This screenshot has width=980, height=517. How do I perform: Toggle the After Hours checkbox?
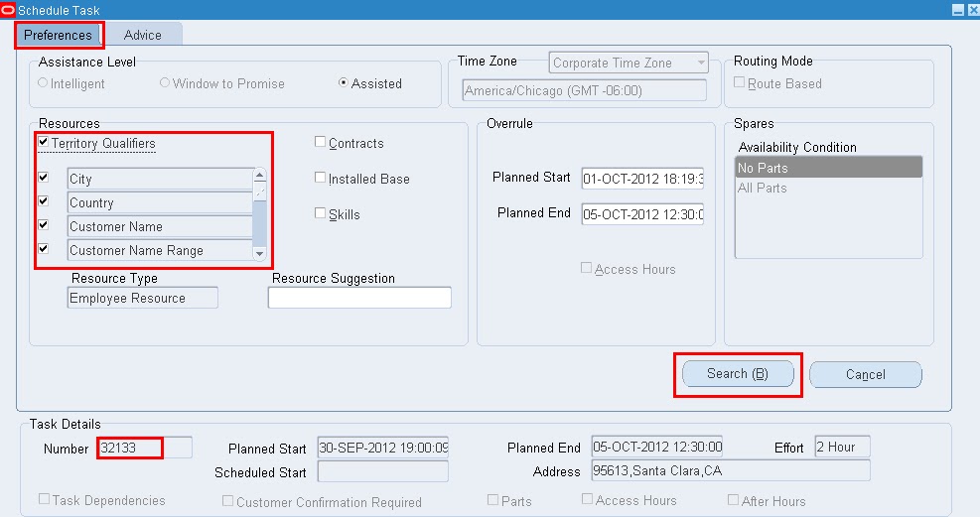[x=733, y=499]
